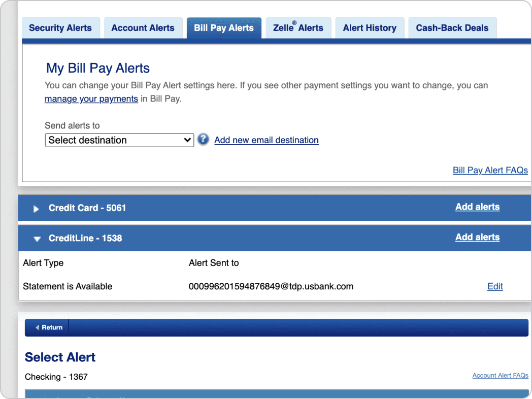Screen dimensions: 532x399
Task: Click the Select Alert heading
Action: tap(60, 357)
